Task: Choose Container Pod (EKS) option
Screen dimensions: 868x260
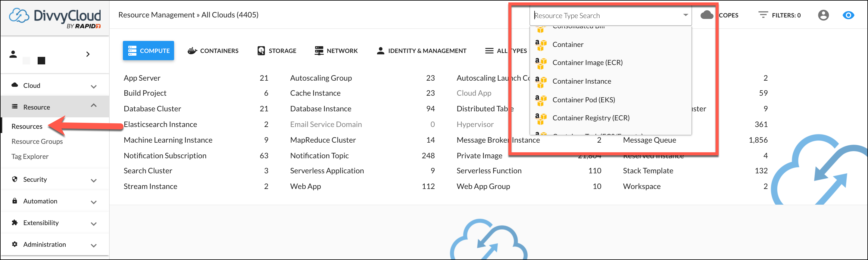Action: [x=610, y=100]
